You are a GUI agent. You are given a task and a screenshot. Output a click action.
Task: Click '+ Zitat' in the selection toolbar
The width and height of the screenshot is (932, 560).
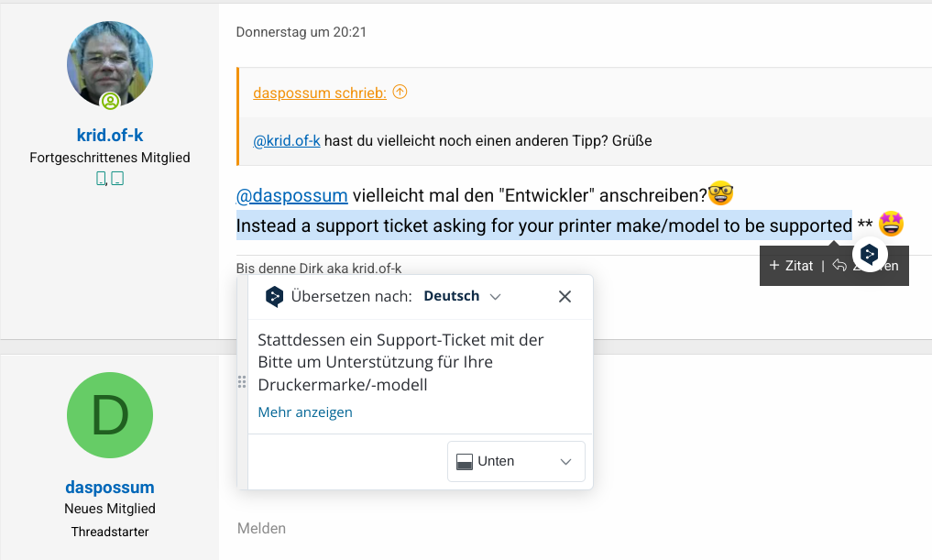[x=791, y=266]
